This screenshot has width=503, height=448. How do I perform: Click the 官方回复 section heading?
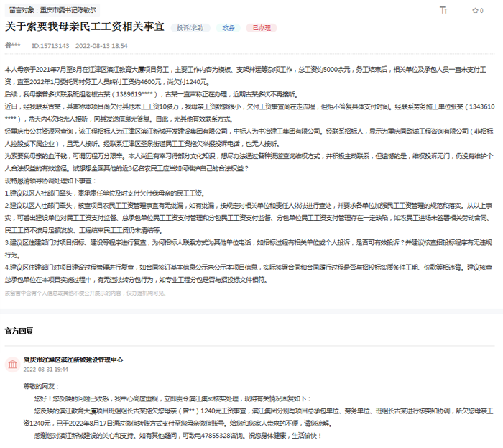pos(19,332)
